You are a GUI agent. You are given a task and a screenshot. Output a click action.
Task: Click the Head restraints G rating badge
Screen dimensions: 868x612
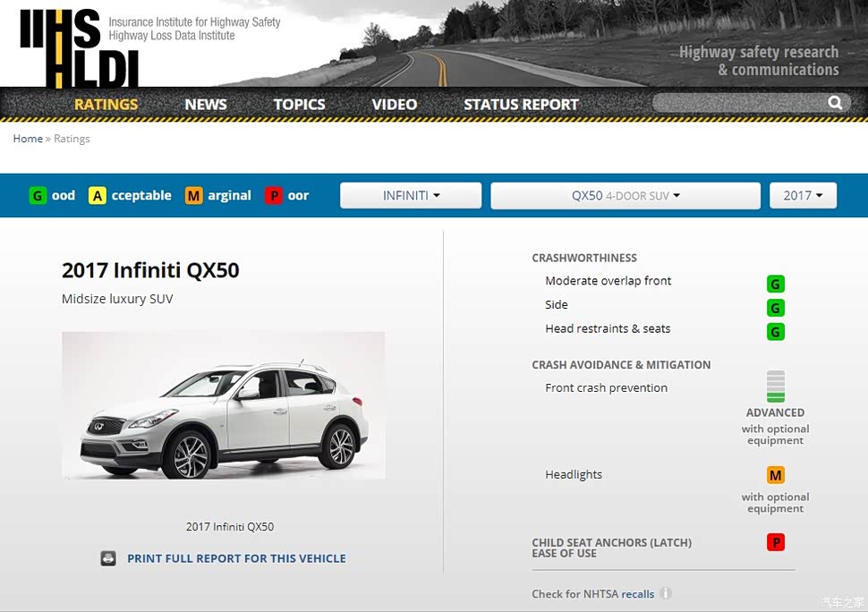click(775, 332)
